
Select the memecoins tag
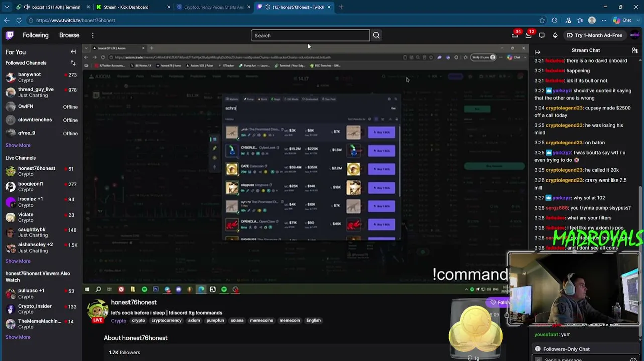click(262, 321)
